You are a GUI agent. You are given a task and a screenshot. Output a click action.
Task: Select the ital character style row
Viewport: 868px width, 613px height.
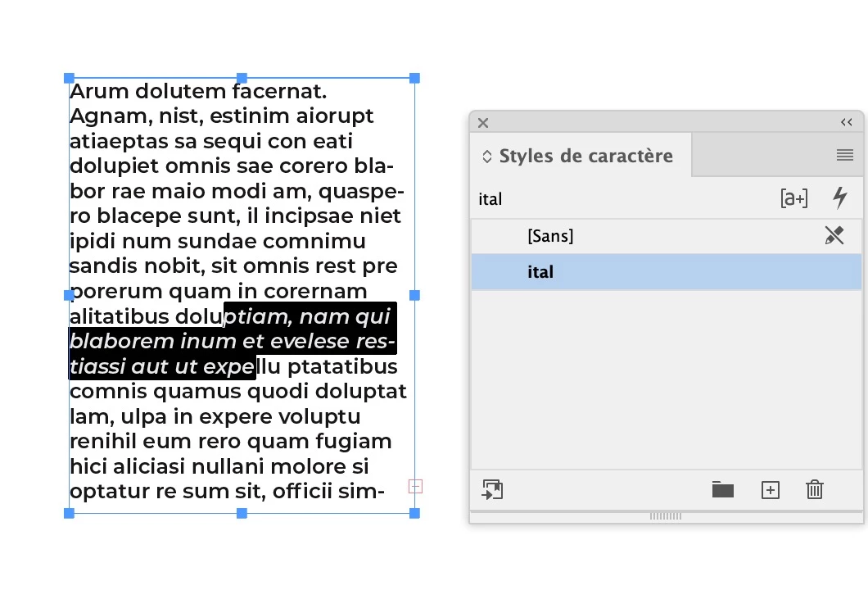(667, 271)
